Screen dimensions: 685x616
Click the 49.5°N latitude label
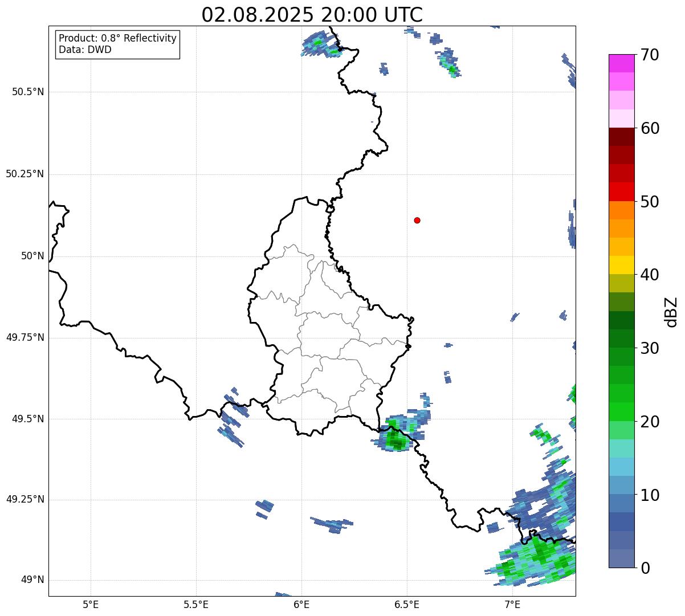click(x=28, y=419)
